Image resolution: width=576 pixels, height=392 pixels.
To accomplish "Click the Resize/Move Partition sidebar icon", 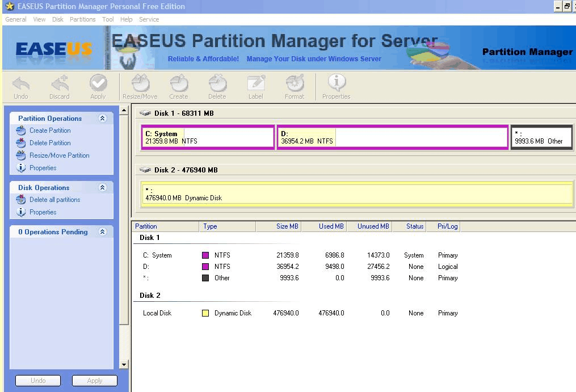I will [x=21, y=155].
